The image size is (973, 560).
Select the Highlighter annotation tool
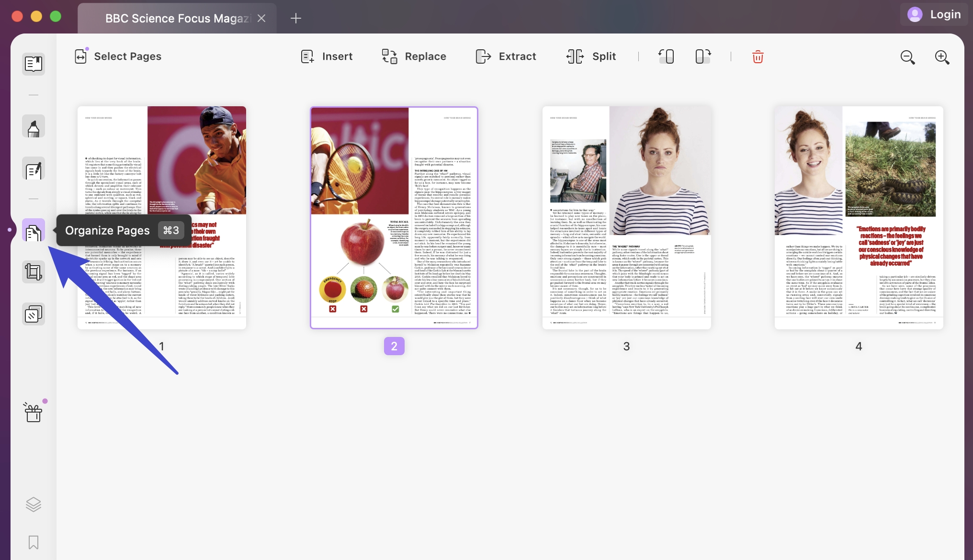[34, 126]
